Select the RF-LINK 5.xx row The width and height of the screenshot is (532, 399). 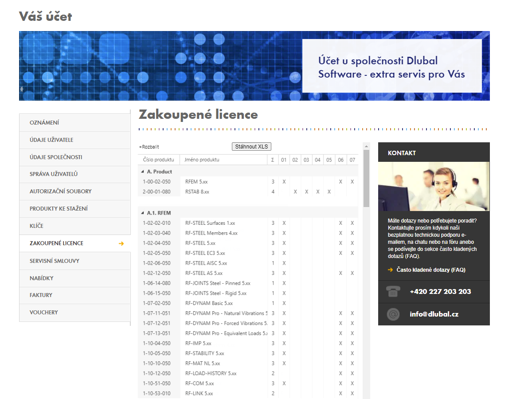pyautogui.click(x=248, y=393)
